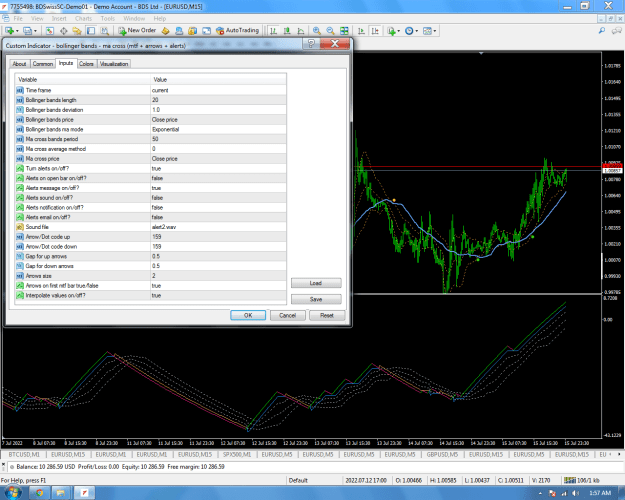Switch to the Colors tab in dialog
This screenshot has height=500, width=625.
click(86, 64)
